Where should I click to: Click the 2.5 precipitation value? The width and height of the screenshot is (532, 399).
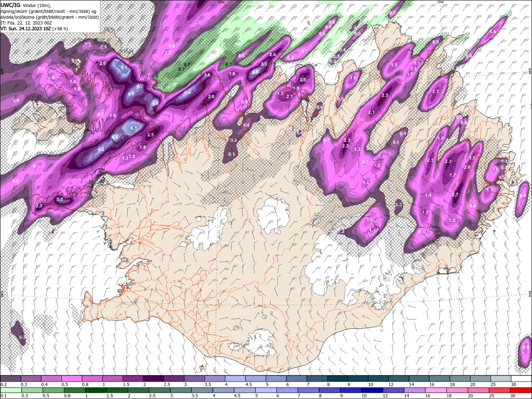point(150,135)
